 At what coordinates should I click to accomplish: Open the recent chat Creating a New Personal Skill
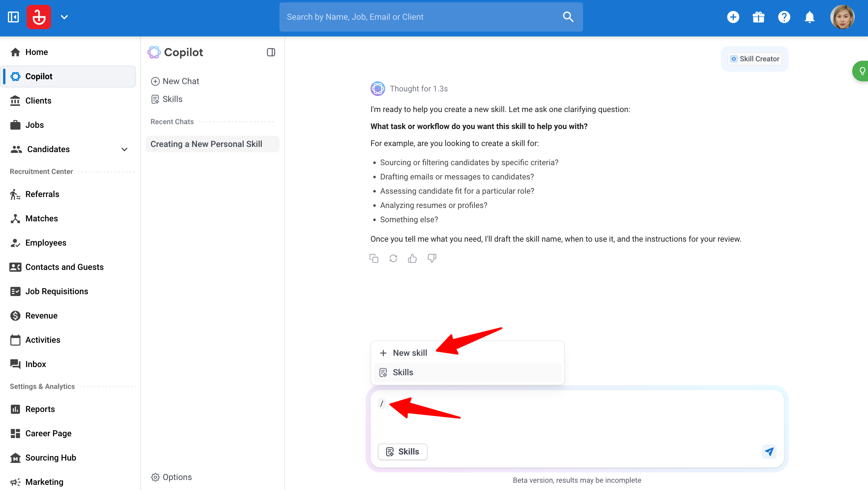click(212, 144)
